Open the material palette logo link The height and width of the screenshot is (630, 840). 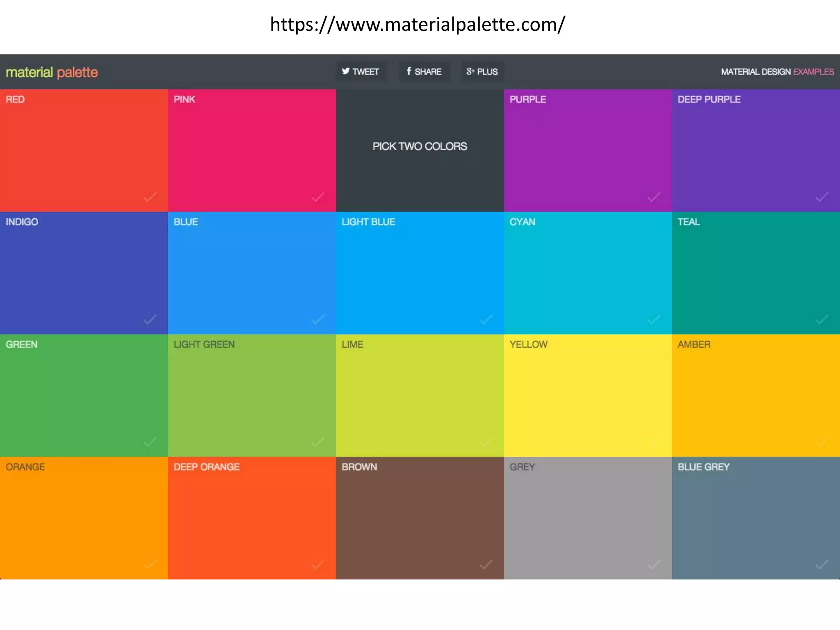(x=52, y=72)
